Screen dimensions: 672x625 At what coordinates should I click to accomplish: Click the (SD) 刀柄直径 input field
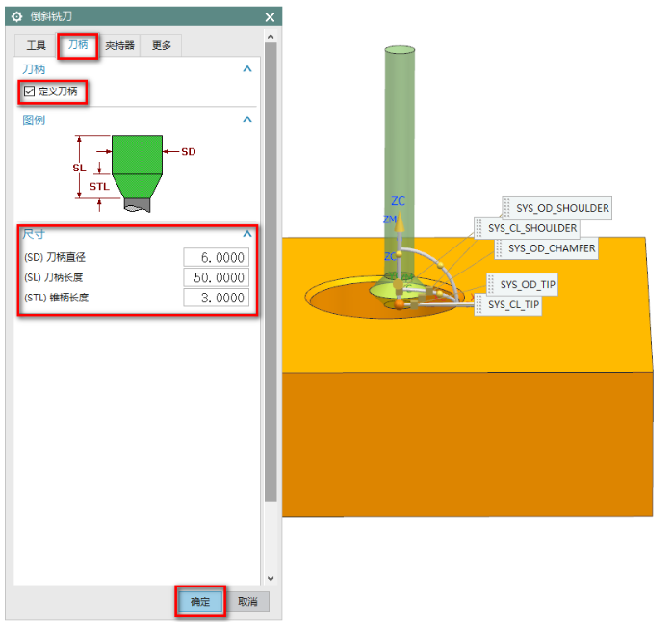216,257
